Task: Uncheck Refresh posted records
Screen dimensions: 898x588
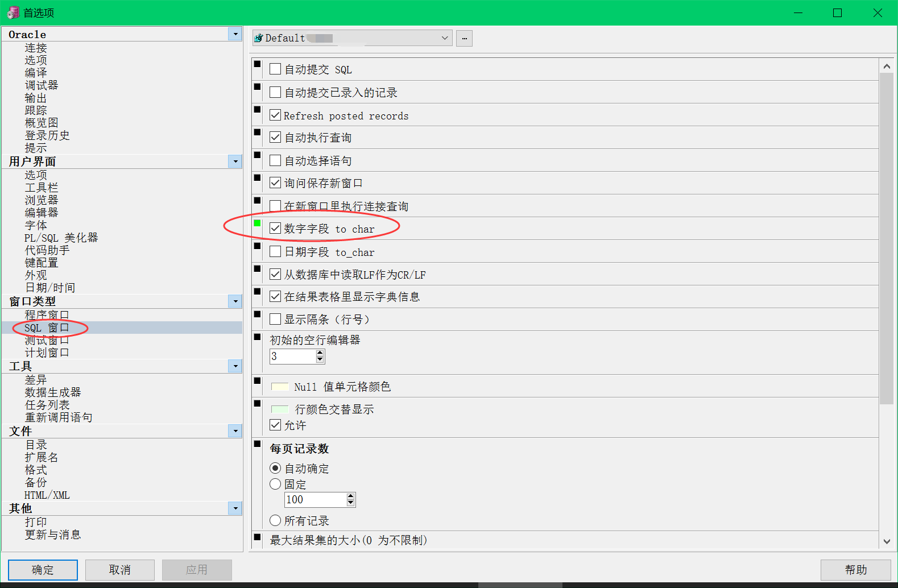Action: 275,115
